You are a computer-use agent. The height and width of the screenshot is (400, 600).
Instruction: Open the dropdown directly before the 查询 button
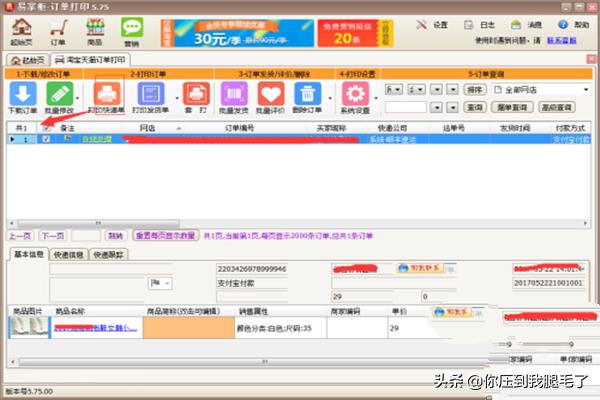point(453,107)
